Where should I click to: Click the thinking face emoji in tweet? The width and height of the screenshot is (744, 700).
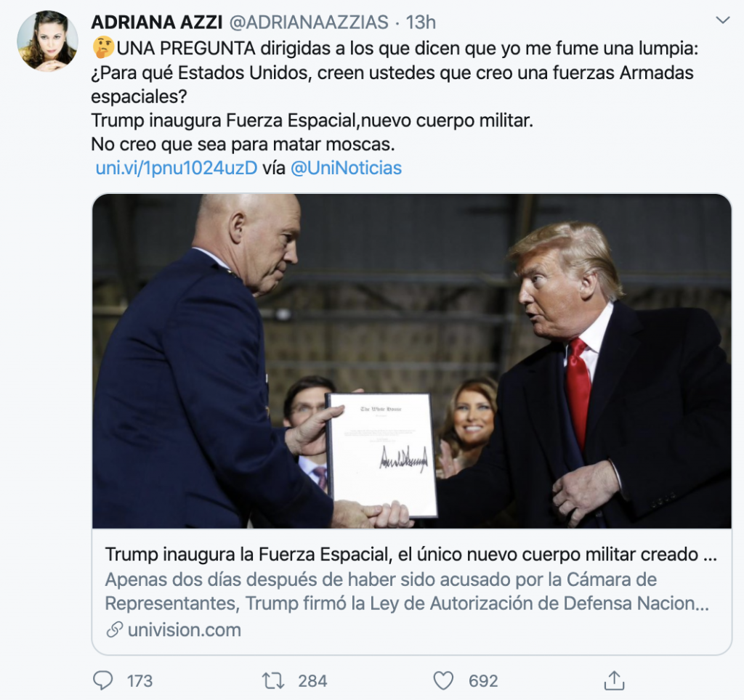(103, 47)
